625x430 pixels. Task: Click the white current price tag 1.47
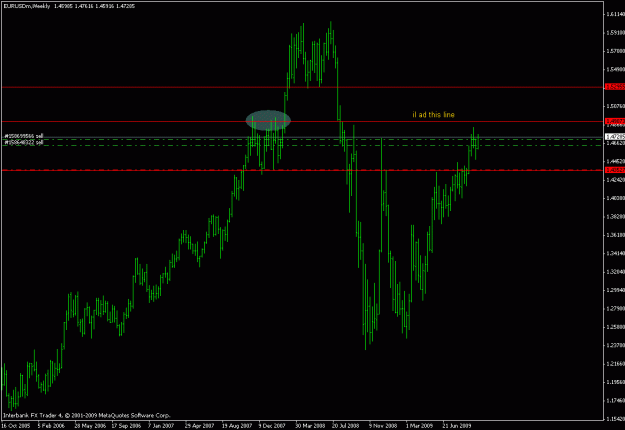click(615, 137)
